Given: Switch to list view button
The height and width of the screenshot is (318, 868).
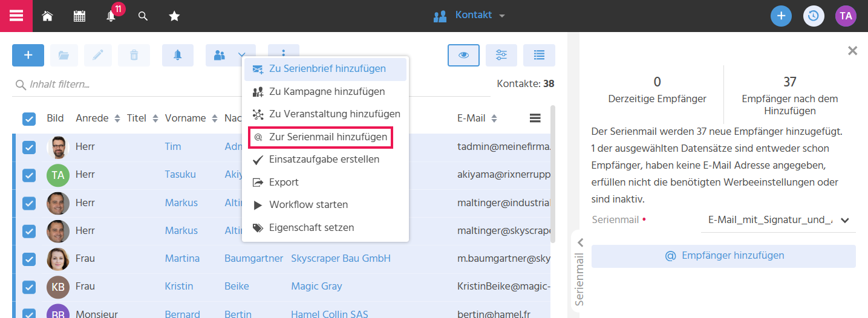Looking at the screenshot, I should [x=539, y=55].
